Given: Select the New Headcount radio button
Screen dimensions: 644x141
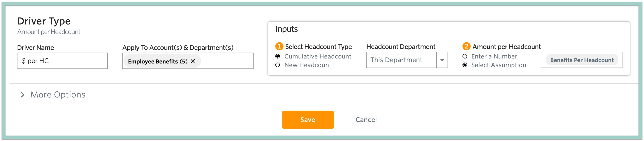Looking at the screenshot, I should [x=278, y=65].
